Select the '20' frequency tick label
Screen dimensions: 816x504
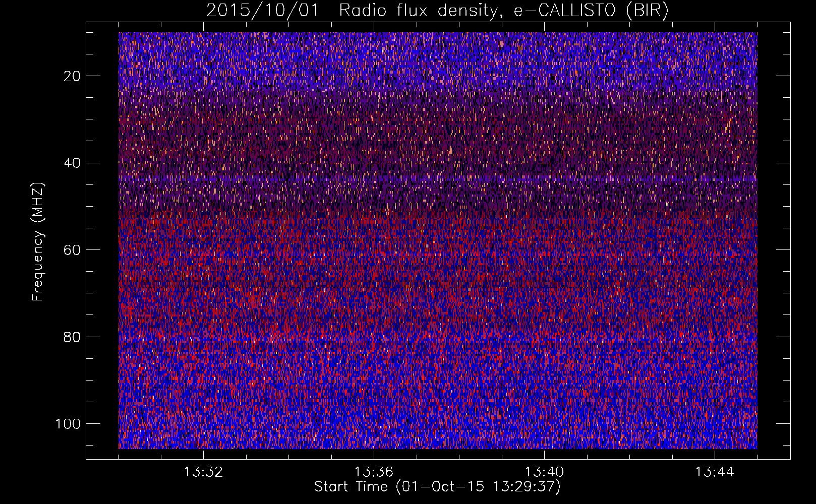click(73, 76)
